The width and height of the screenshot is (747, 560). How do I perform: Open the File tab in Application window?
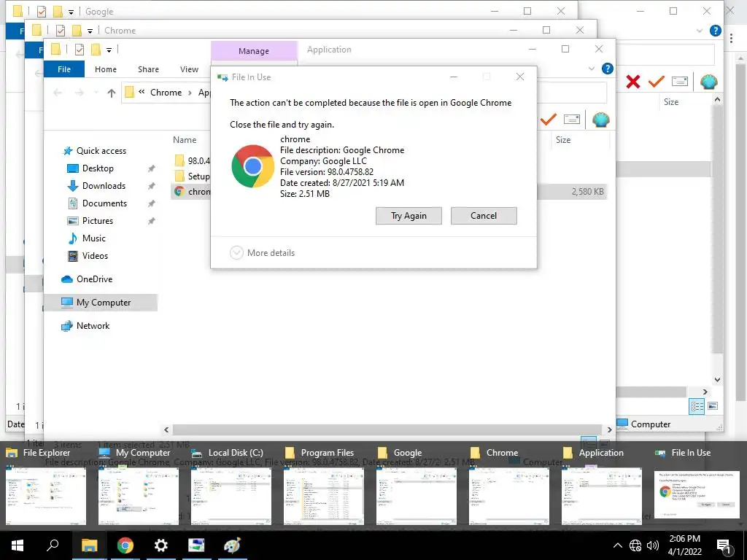(x=64, y=69)
